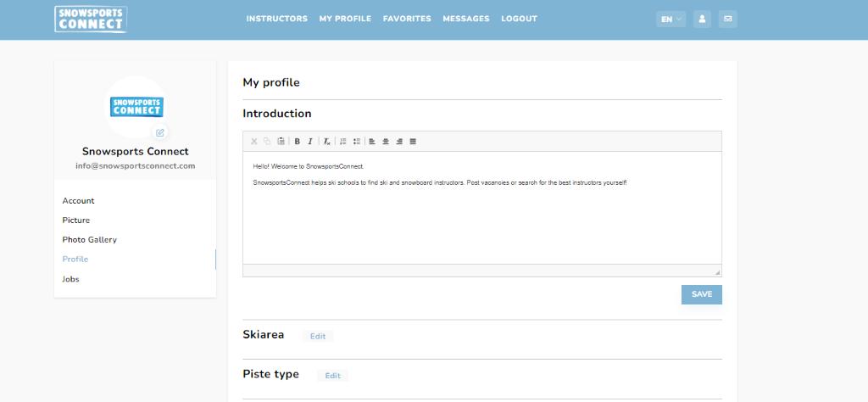Select Photo Gallery in the sidebar
868x402 pixels.
[x=90, y=240]
